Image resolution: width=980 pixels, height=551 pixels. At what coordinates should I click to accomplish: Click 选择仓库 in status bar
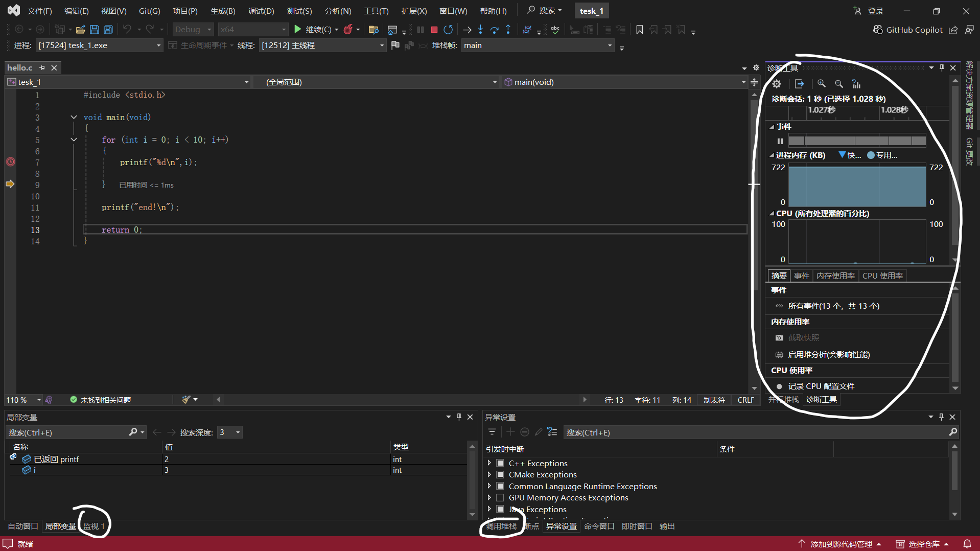(923, 544)
